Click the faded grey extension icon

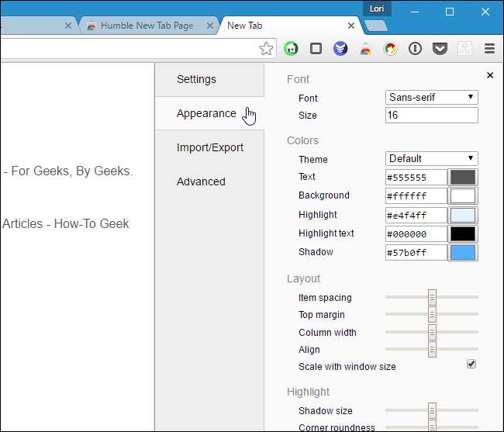[x=464, y=49]
